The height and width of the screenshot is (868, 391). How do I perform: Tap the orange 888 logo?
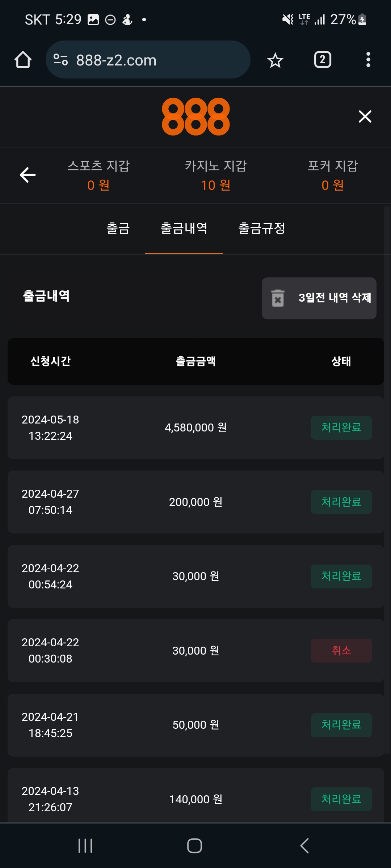(195, 116)
